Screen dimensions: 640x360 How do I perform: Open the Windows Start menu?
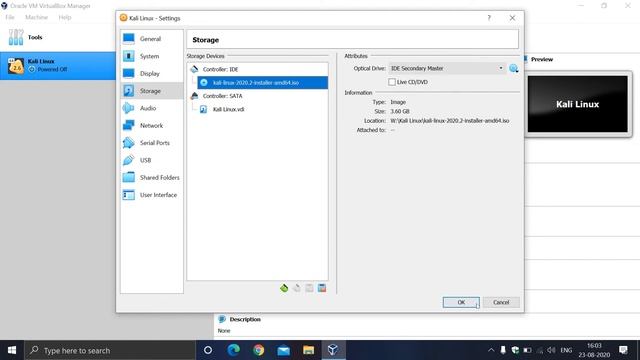click(12, 350)
